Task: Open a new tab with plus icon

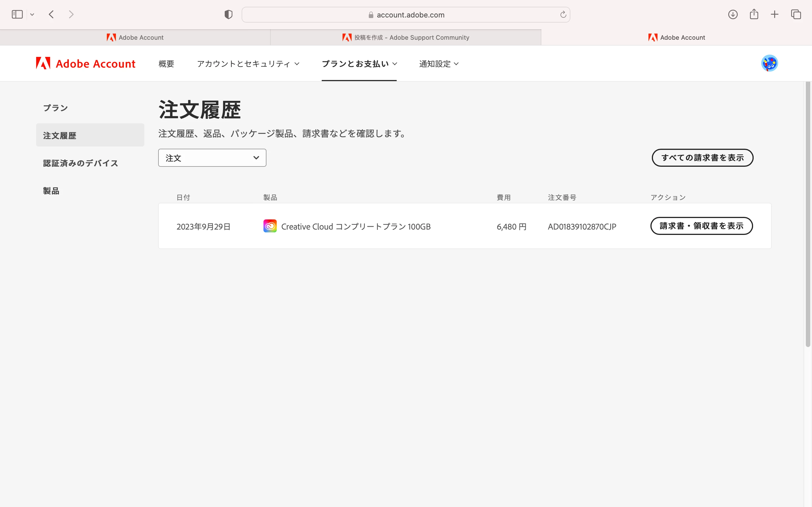Action: point(775,14)
